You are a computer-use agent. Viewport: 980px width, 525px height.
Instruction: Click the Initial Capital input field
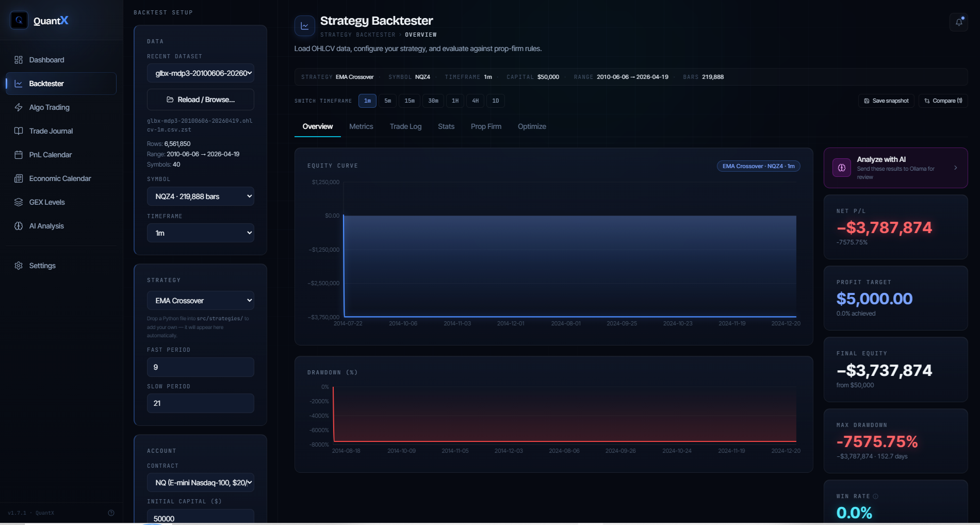[x=201, y=517]
